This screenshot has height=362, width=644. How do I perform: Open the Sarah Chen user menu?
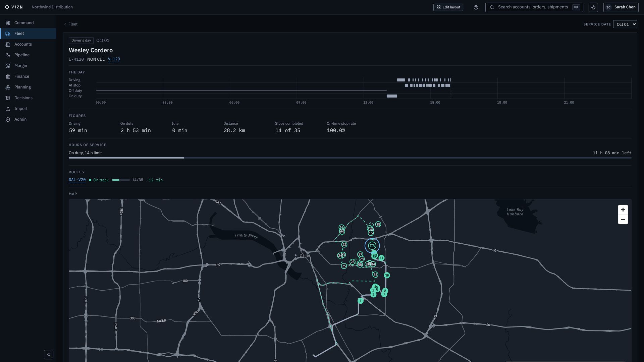(x=621, y=7)
